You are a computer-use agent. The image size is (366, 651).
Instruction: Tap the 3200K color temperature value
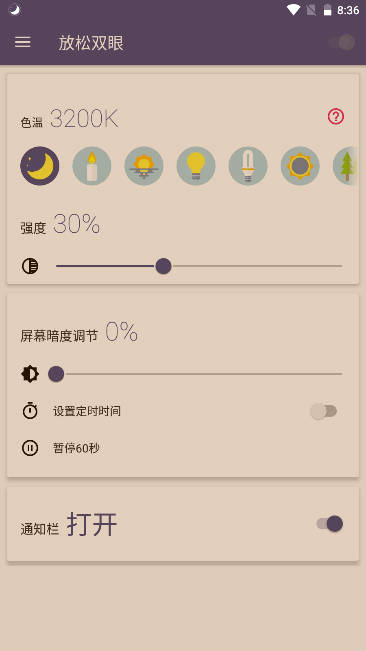pyautogui.click(x=84, y=119)
